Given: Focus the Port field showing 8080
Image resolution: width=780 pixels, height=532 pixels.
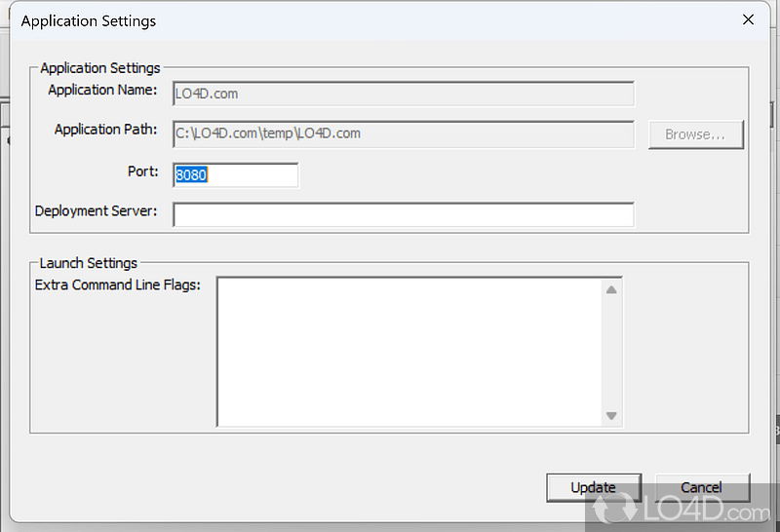Looking at the screenshot, I should coord(236,175).
